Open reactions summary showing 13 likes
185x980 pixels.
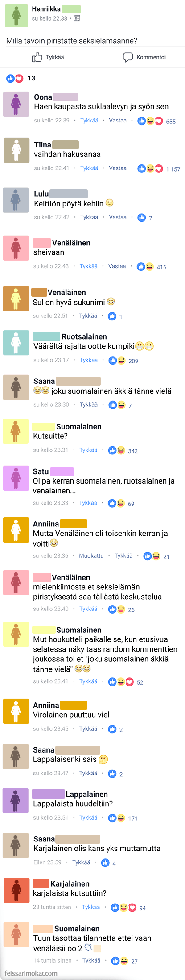click(x=21, y=78)
